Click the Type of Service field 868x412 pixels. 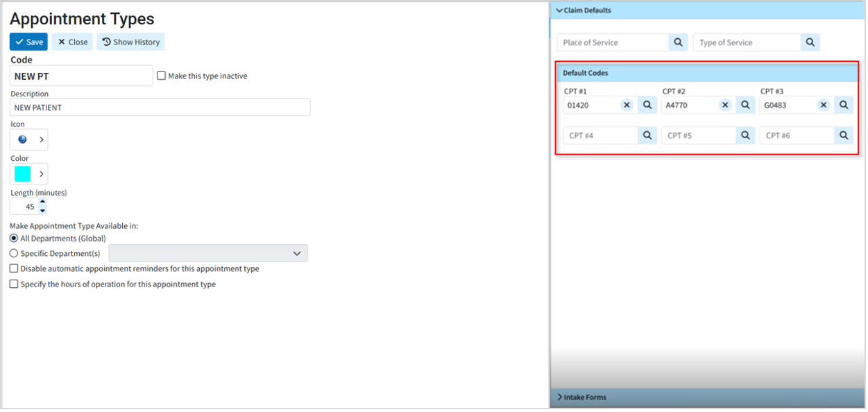click(x=747, y=42)
